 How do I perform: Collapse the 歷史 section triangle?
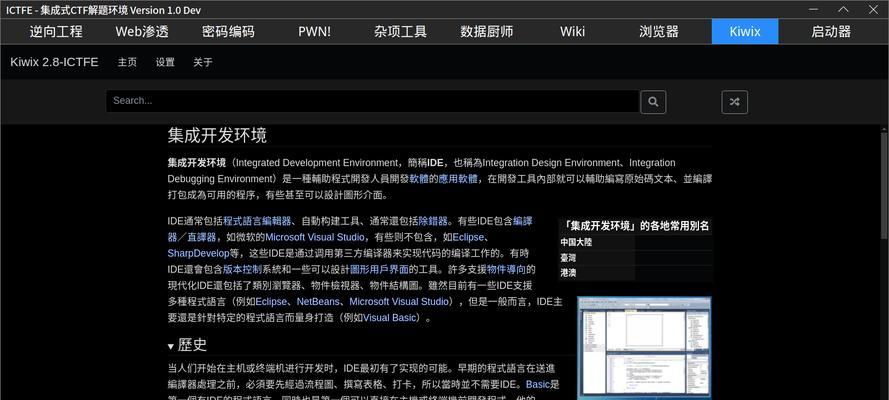[x=171, y=346]
